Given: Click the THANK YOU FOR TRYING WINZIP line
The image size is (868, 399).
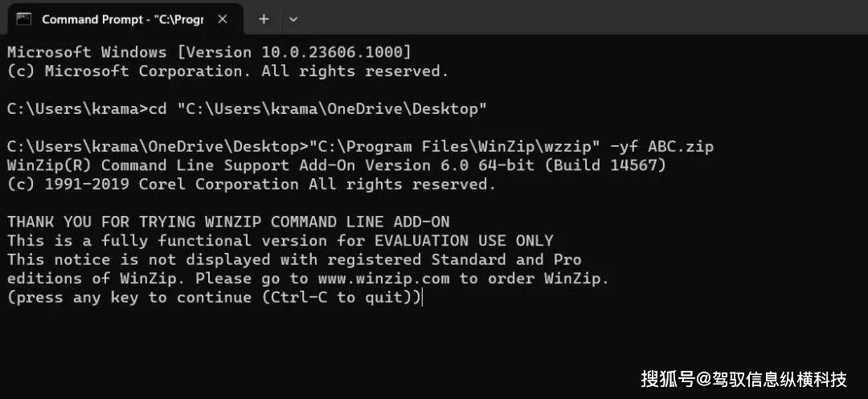Looking at the screenshot, I should click(228, 222).
